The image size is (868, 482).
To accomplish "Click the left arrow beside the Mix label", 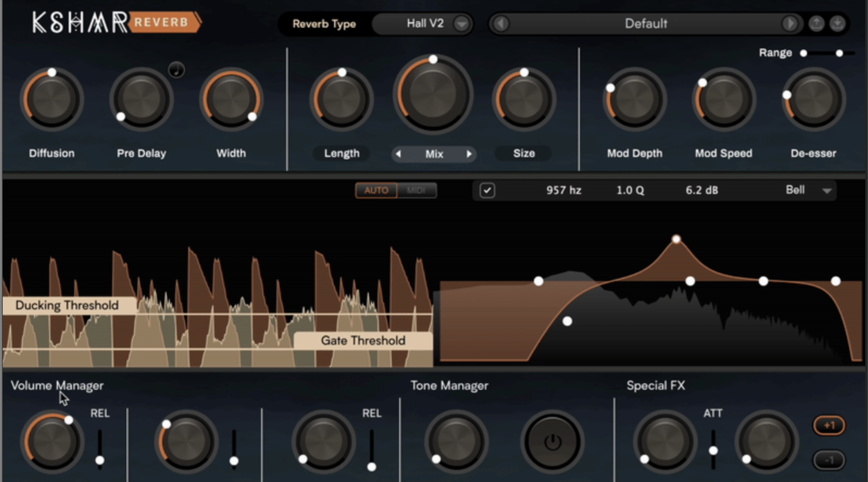I will tap(398, 154).
